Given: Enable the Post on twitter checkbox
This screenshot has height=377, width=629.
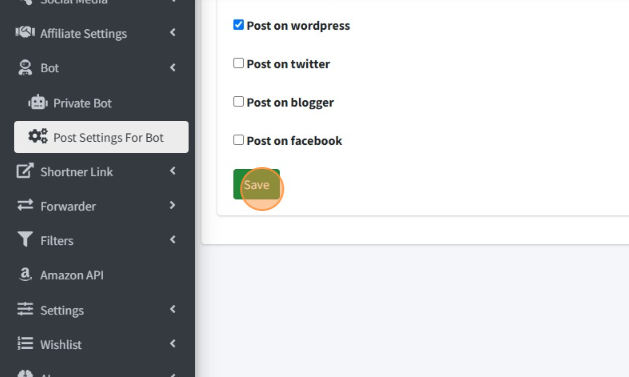Looking at the screenshot, I should coord(238,63).
